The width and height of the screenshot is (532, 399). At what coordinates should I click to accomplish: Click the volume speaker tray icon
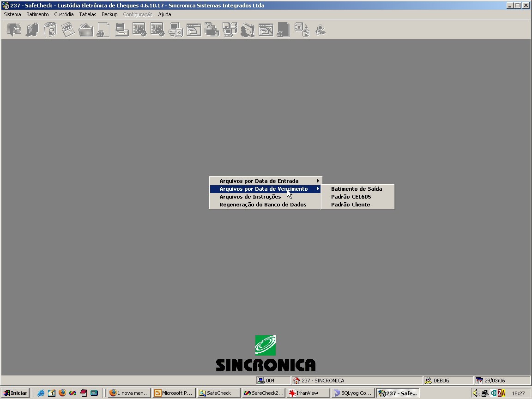click(475, 393)
